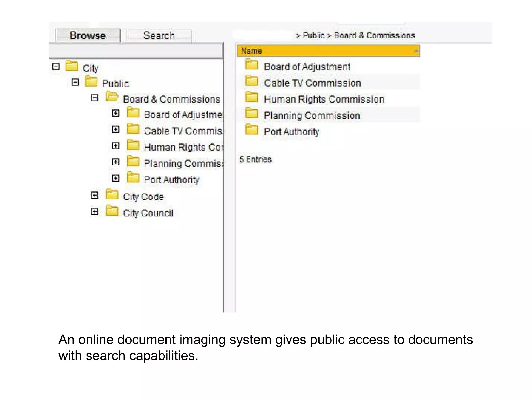Expand the City Code node

(x=95, y=195)
